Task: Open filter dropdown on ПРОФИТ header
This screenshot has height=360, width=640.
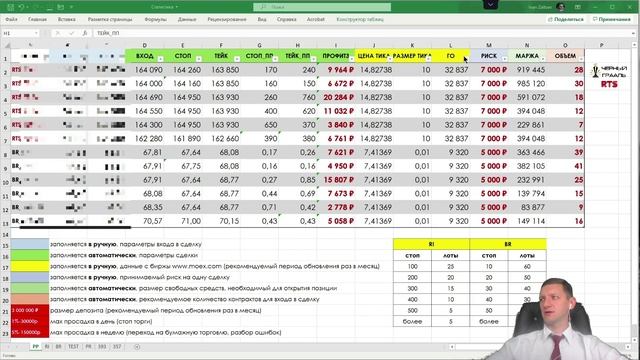Action: point(351,59)
